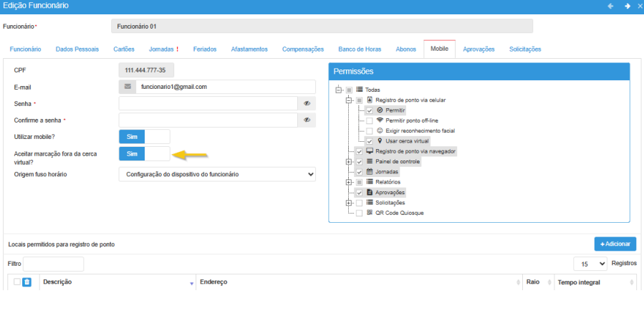The width and height of the screenshot is (644, 316).
Task: Check Exigir reconhecimento facial checkbox
Action: click(x=369, y=131)
